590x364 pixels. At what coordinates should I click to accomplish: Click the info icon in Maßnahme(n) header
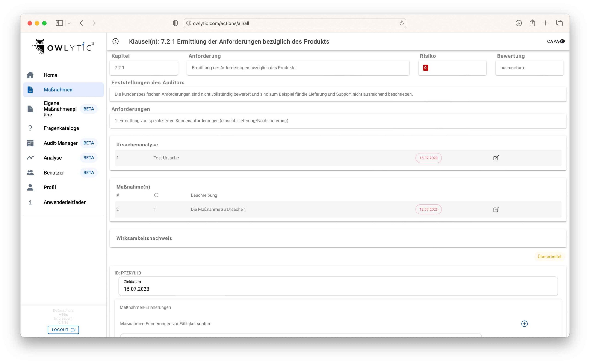156,195
